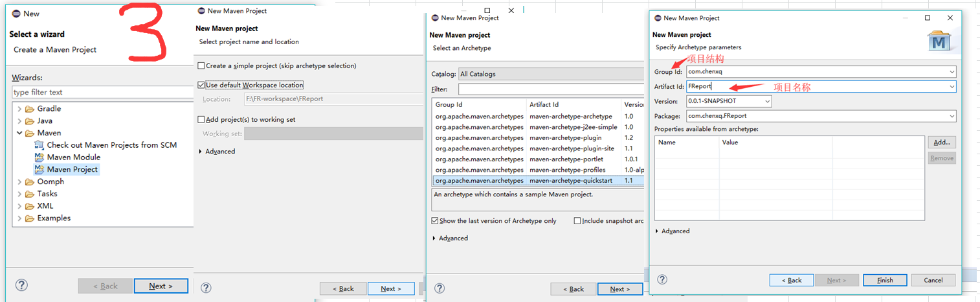Click the Location field F:\FR-workspace\FReport
The image size is (980, 302).
(x=333, y=99)
